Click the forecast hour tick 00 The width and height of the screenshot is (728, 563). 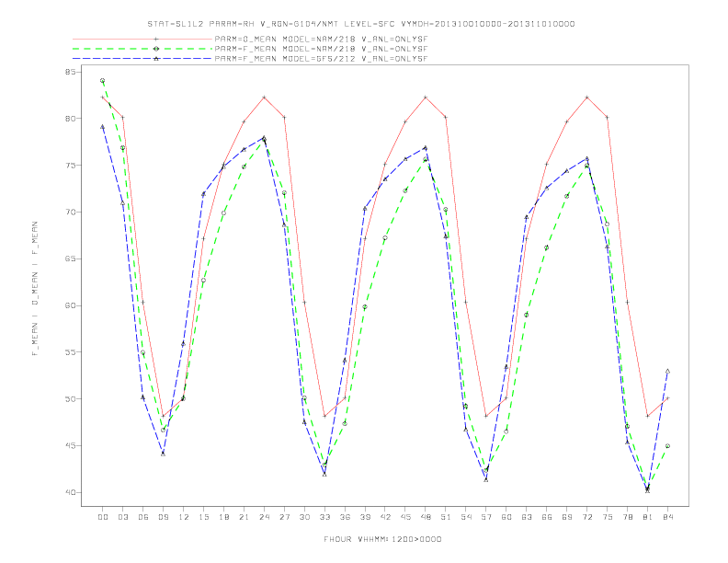[x=103, y=517]
